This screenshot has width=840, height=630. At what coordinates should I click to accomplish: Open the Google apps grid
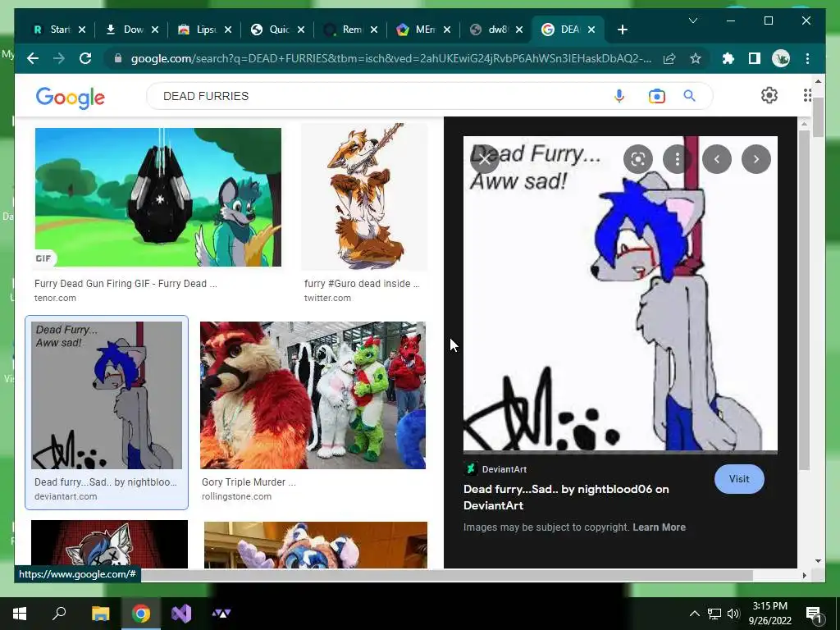click(807, 95)
